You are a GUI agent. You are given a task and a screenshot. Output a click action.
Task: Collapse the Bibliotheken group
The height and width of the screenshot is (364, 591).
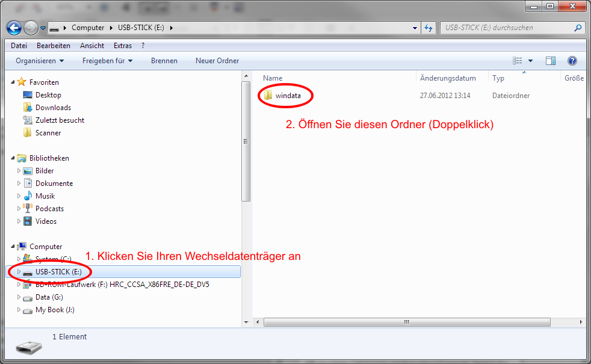point(13,158)
